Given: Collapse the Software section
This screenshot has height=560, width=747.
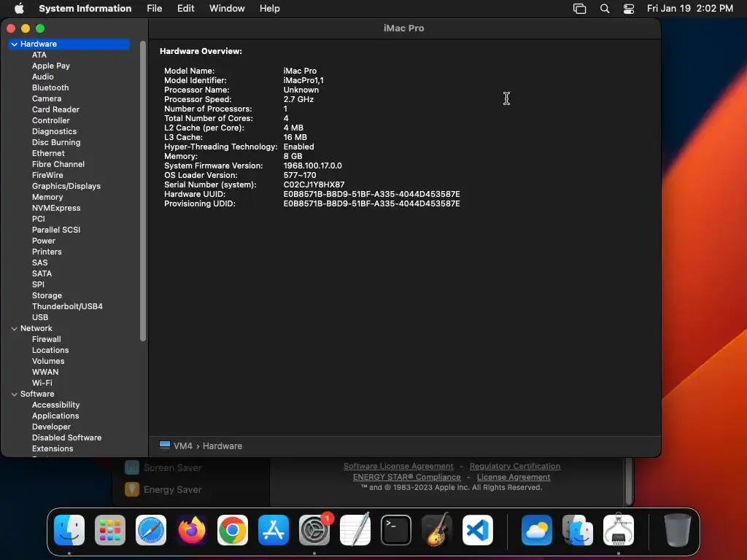Looking at the screenshot, I should tap(15, 394).
